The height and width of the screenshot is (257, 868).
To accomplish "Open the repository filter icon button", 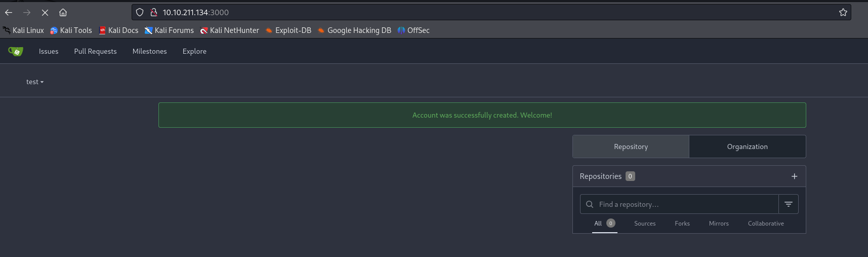I will 788,204.
